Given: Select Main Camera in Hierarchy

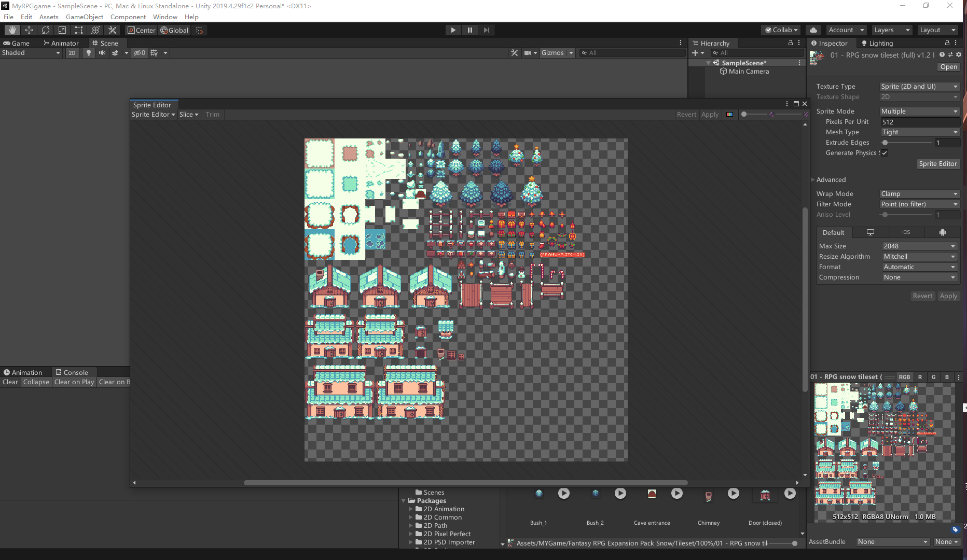Looking at the screenshot, I should [x=748, y=72].
